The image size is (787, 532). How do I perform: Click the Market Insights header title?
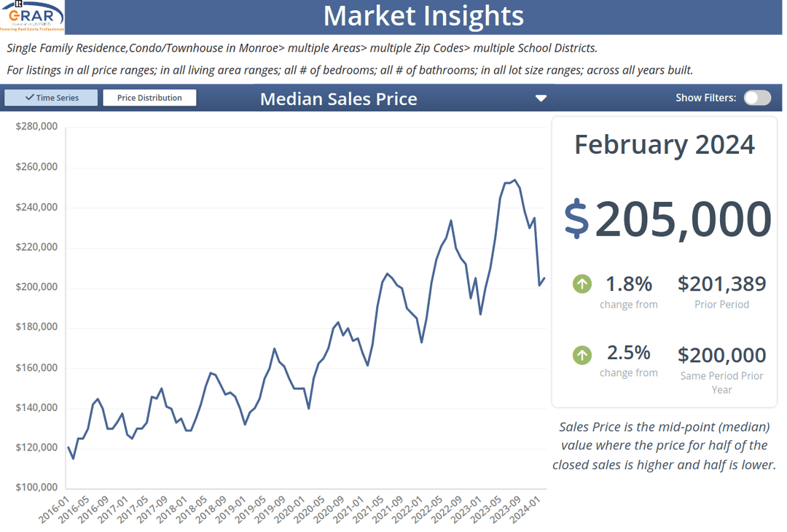[x=423, y=16]
